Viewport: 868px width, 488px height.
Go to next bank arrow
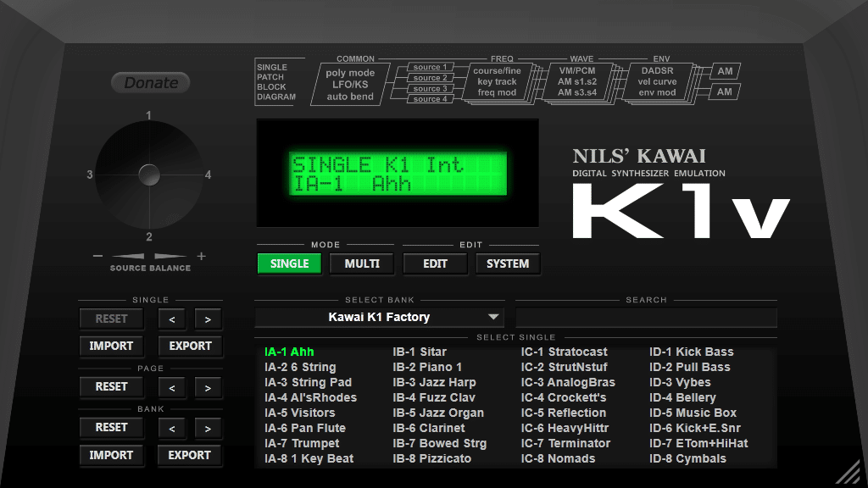coord(208,428)
